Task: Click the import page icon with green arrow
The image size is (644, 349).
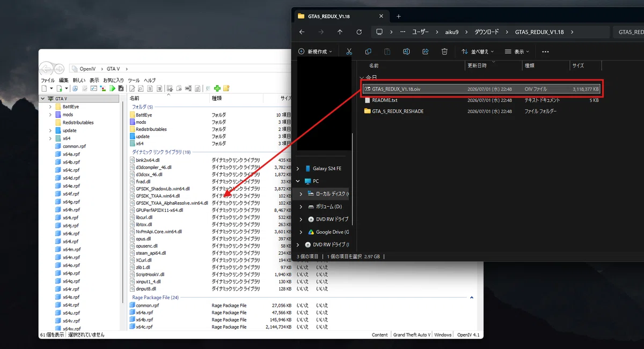Action: [x=60, y=88]
